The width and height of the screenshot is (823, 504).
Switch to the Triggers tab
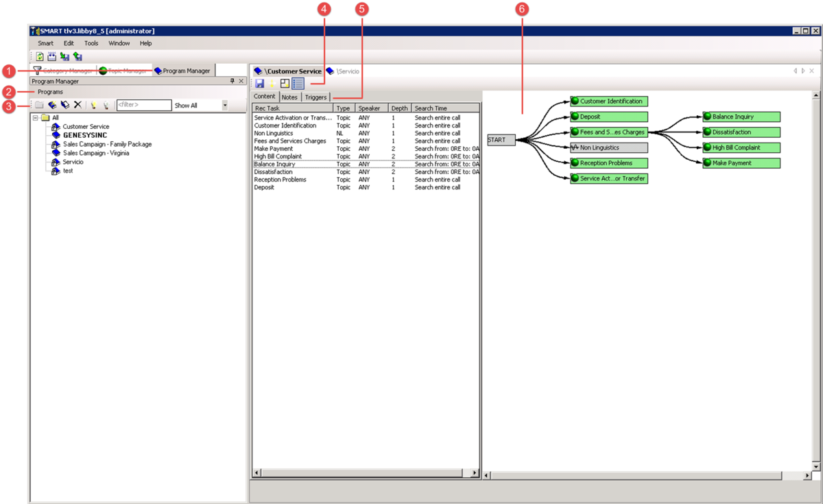click(316, 97)
